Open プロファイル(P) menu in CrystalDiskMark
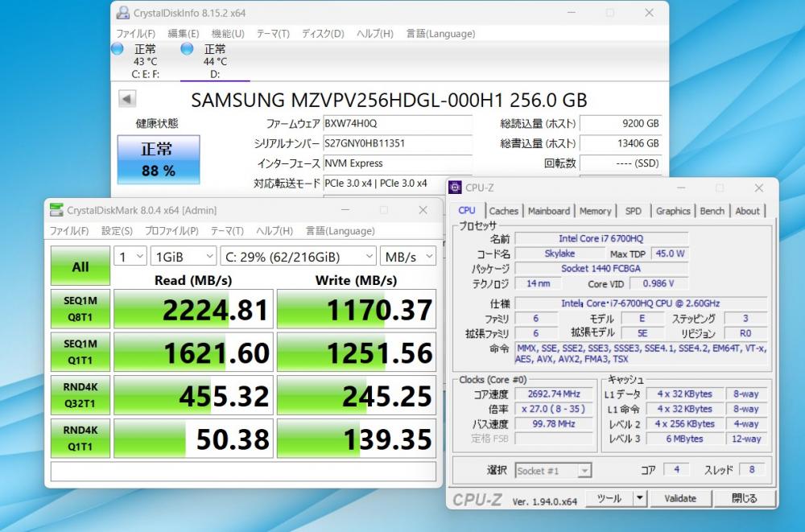The height and width of the screenshot is (532, 805). click(171, 230)
